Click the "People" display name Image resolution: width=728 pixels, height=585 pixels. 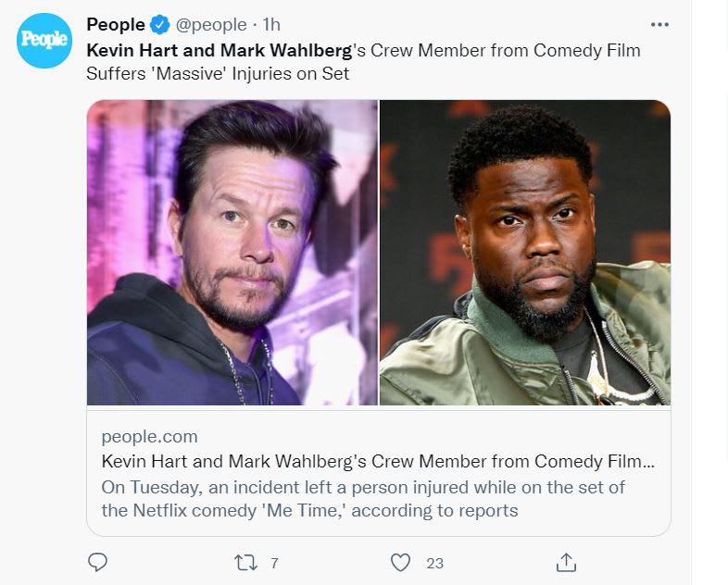(116, 25)
